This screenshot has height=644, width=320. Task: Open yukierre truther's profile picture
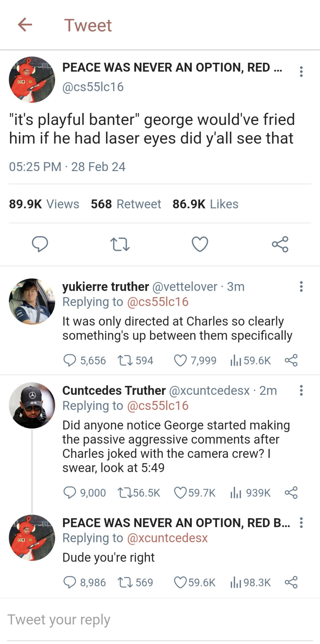pyautogui.click(x=32, y=302)
